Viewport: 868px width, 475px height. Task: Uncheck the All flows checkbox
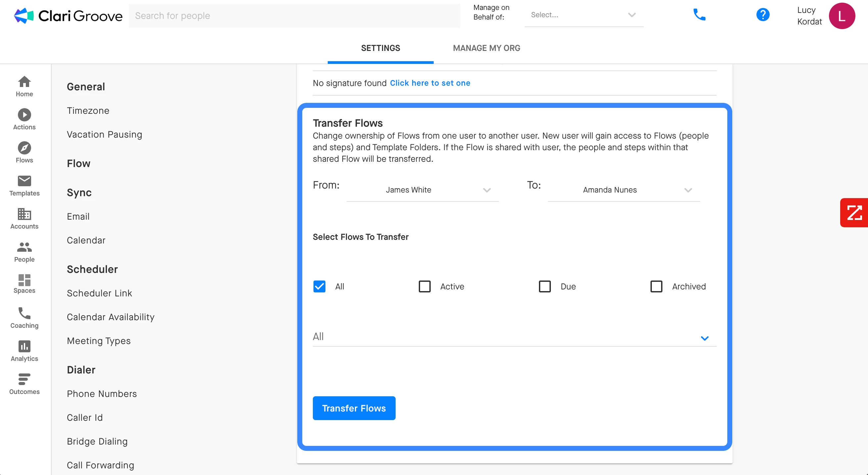point(319,286)
